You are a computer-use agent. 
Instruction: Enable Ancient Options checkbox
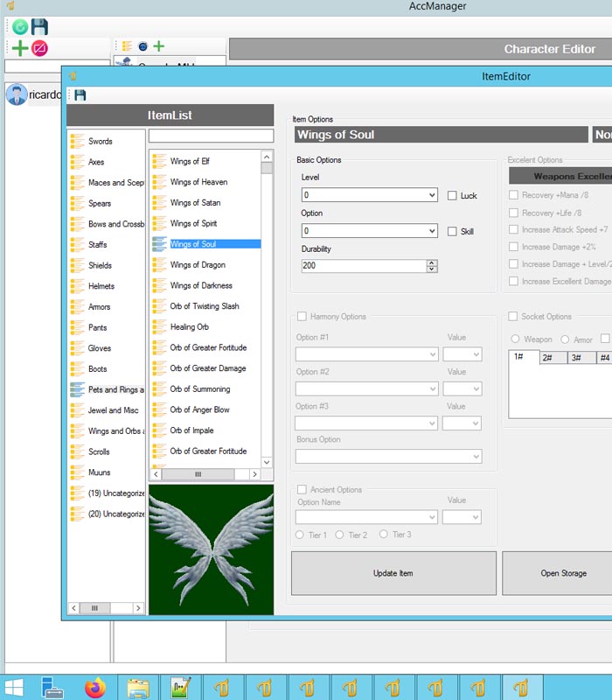pyautogui.click(x=302, y=490)
